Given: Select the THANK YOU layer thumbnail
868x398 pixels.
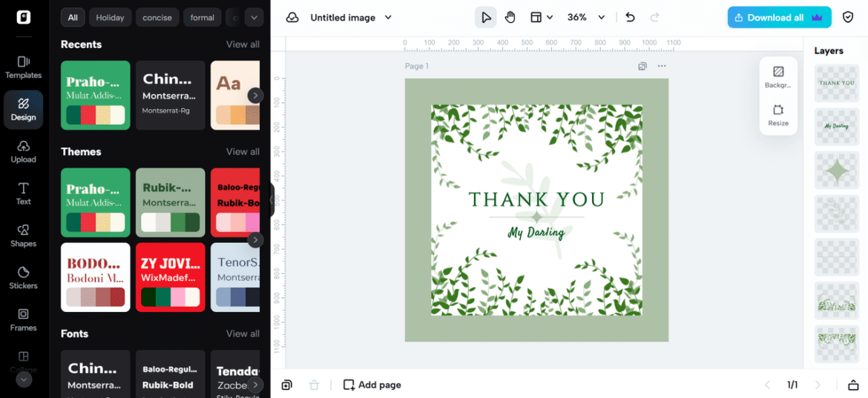Looking at the screenshot, I should pyautogui.click(x=837, y=83).
